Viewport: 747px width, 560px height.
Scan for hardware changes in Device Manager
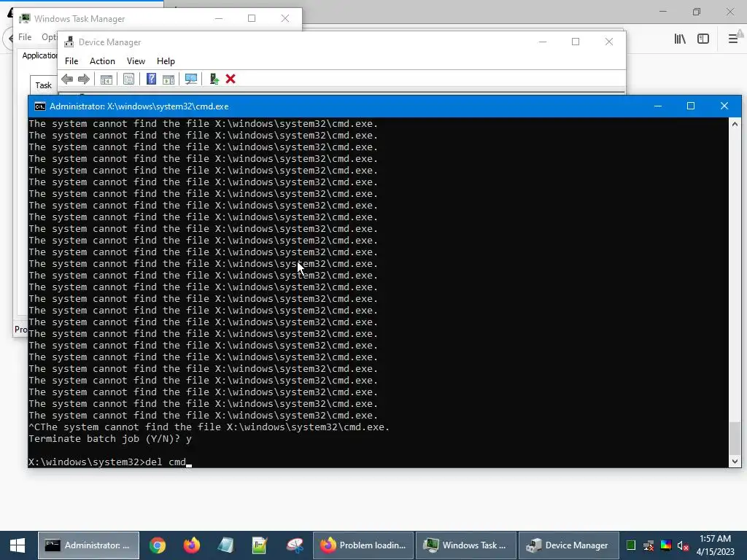pos(191,79)
